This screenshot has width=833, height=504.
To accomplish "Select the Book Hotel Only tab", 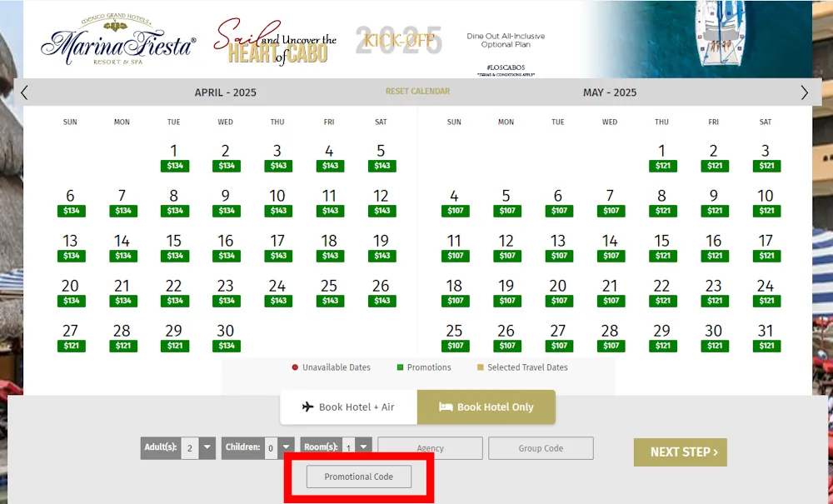I will [486, 407].
